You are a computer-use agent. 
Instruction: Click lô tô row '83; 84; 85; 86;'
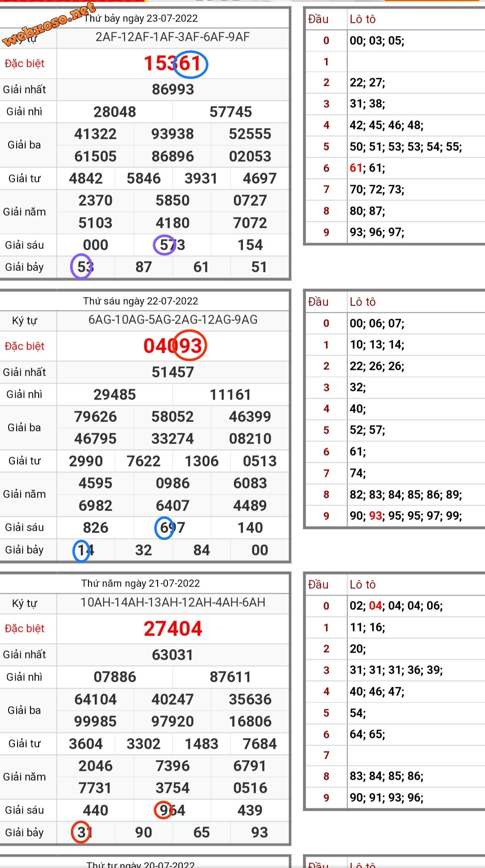coord(387,776)
